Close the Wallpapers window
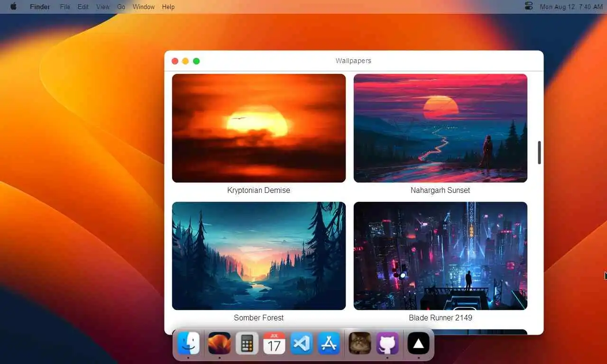This screenshot has height=364, width=607. (175, 61)
